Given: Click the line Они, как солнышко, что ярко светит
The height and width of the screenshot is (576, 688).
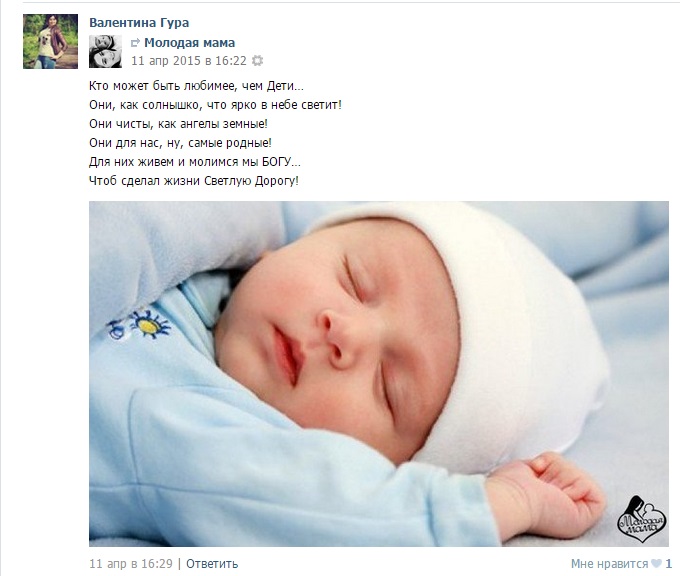Looking at the screenshot, I should (x=215, y=105).
